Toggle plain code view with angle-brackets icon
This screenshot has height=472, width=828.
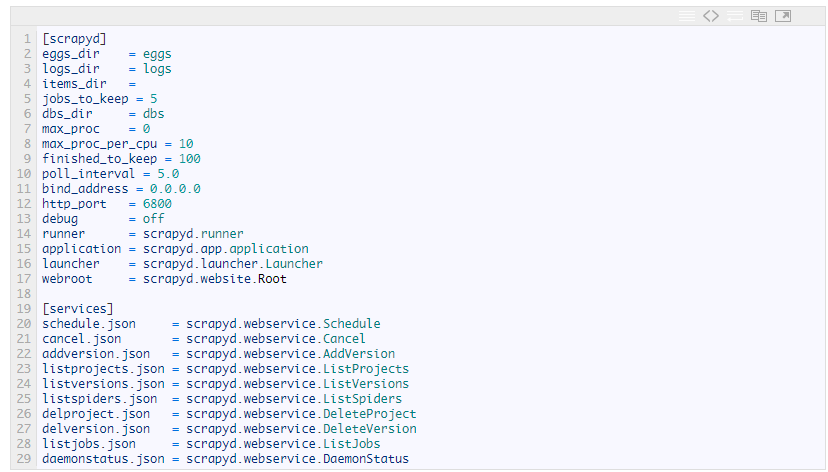tap(711, 16)
